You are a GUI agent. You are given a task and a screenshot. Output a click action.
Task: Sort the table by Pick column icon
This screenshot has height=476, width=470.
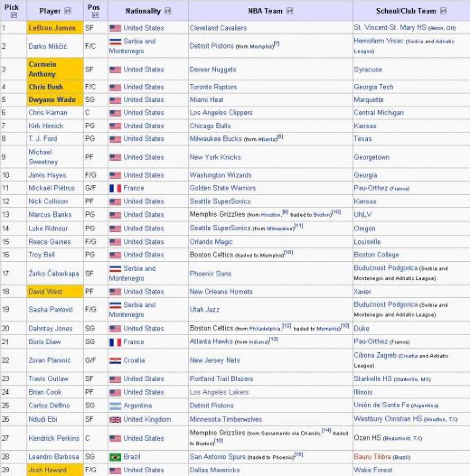point(14,15)
